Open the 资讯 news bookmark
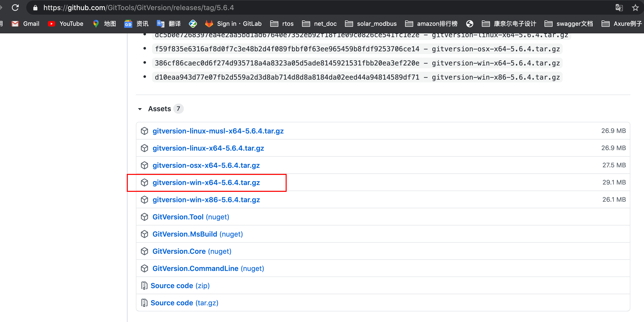 tap(136, 24)
